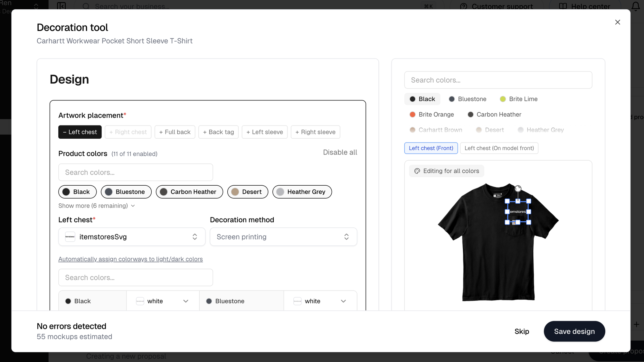Viewport: 644px width, 362px height.
Task: Add the Right sleeve placement
Action: click(x=315, y=132)
